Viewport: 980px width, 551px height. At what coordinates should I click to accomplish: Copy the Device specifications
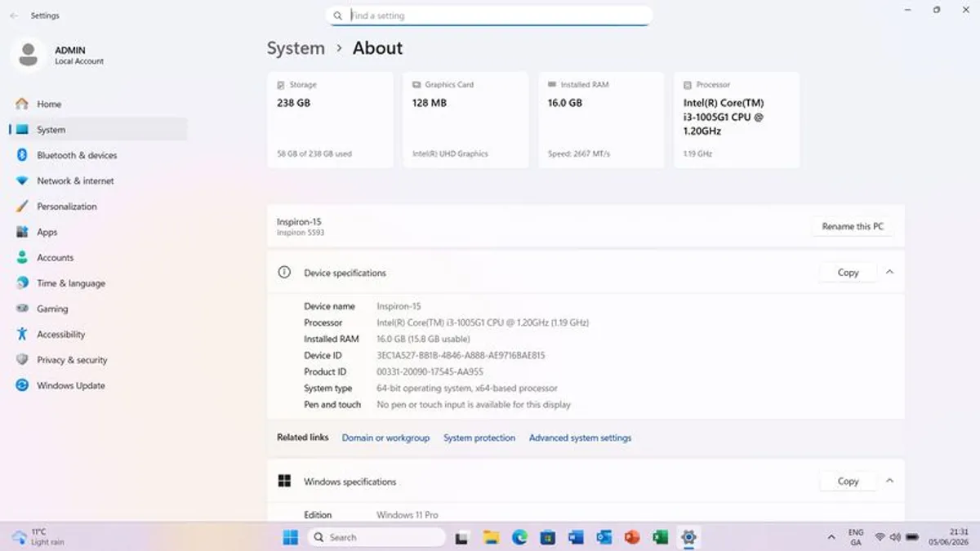(848, 273)
